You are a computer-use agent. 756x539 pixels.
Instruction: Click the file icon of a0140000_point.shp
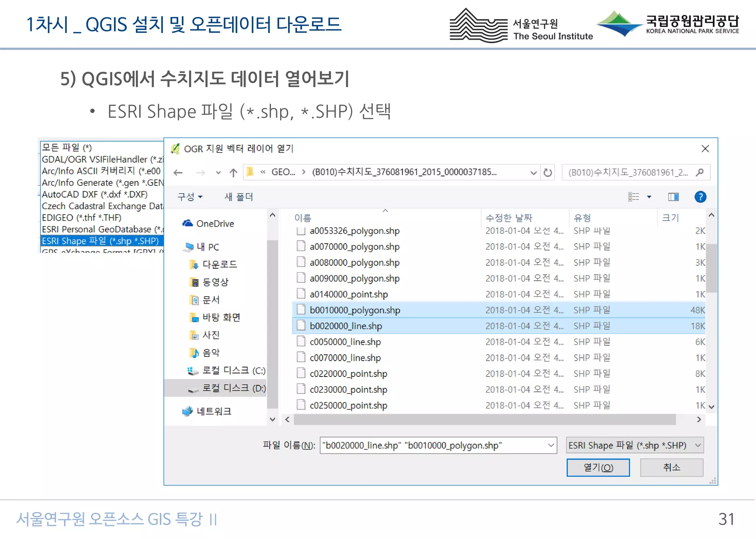[x=301, y=294]
